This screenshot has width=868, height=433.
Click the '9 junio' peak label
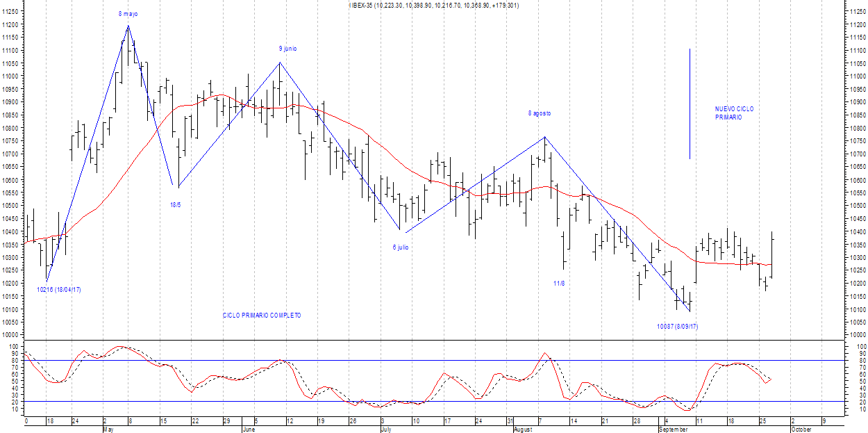coord(287,49)
